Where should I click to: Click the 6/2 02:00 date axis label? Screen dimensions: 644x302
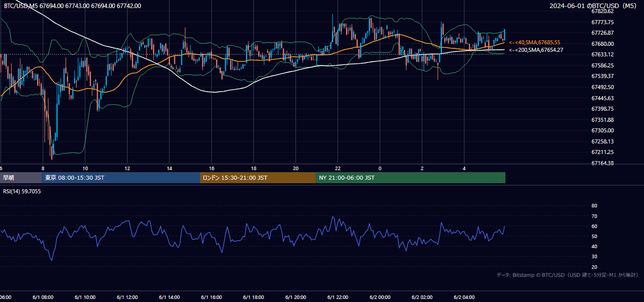(422, 297)
